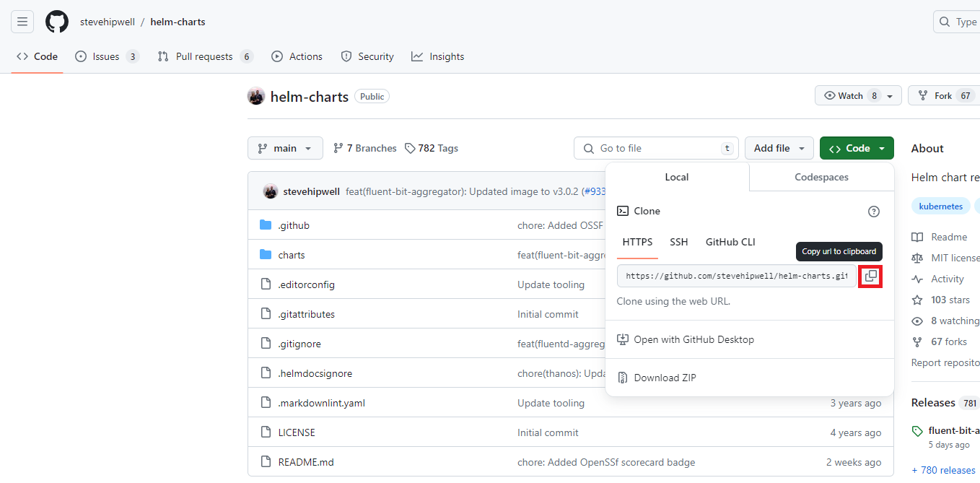Focus the Go to file search box
Viewport: 980px width, 483px height.
point(656,148)
